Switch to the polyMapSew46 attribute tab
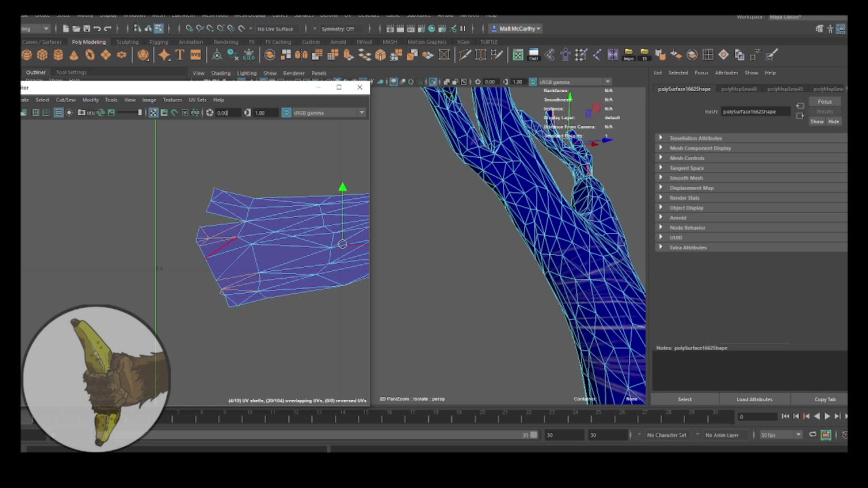This screenshot has height=488, width=868. coord(738,89)
